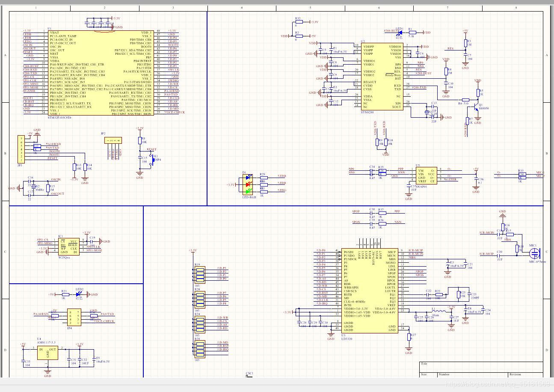The image size is (554, 392).
Task: Click the LED1 diode near R1
Action: coord(400,32)
